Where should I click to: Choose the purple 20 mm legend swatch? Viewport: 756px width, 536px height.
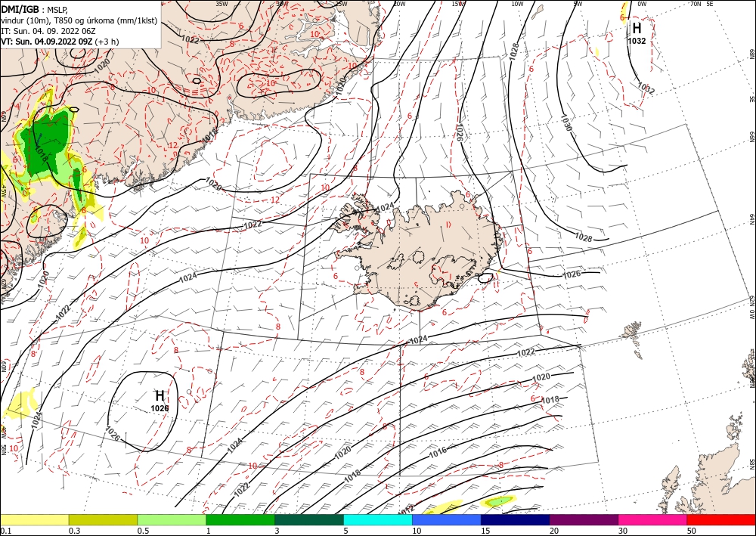(584, 519)
